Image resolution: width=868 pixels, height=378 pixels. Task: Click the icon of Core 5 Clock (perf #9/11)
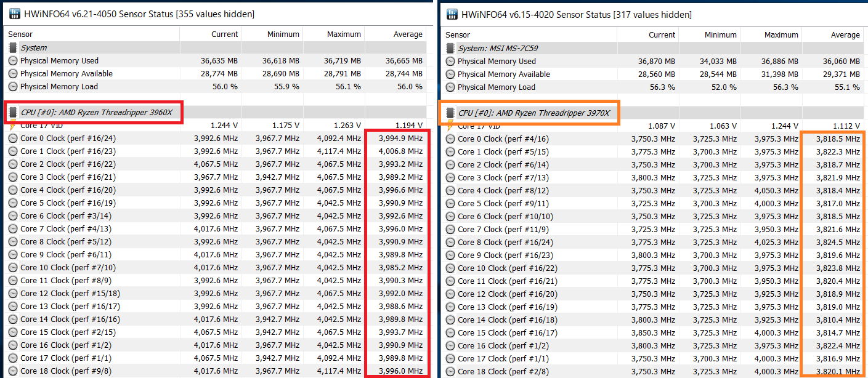coord(450,203)
